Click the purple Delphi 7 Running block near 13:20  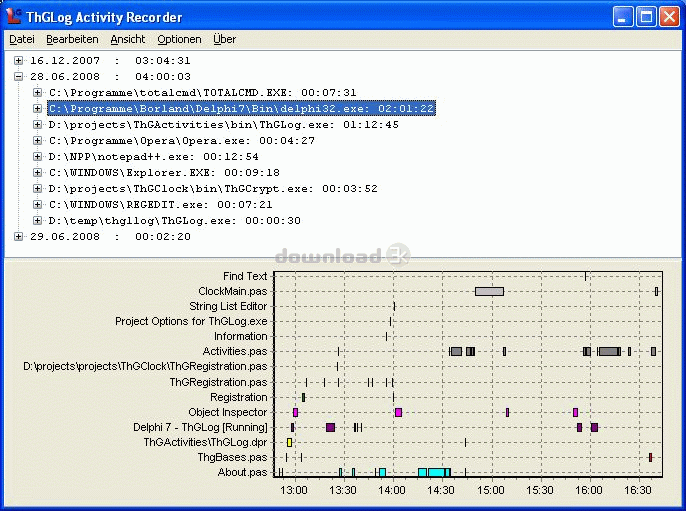(330, 427)
